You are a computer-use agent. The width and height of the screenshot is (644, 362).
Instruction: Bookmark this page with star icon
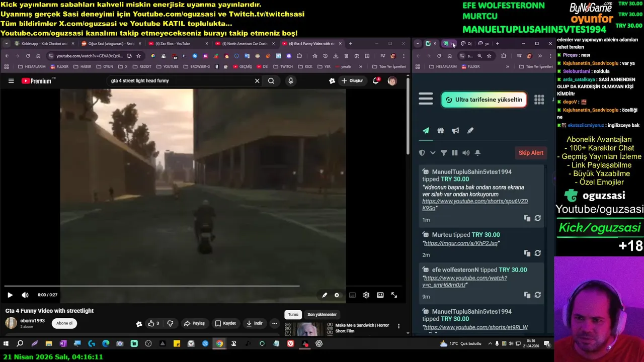click(x=138, y=56)
